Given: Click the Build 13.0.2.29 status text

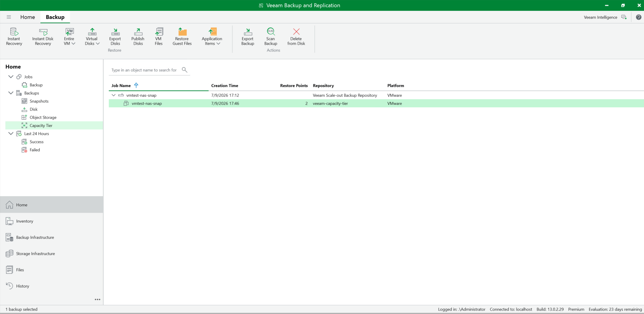Looking at the screenshot, I should [x=550, y=309].
